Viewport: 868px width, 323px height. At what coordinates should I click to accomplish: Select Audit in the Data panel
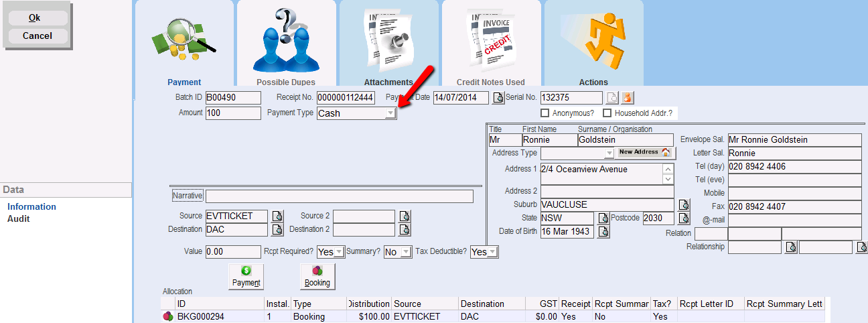click(19, 219)
